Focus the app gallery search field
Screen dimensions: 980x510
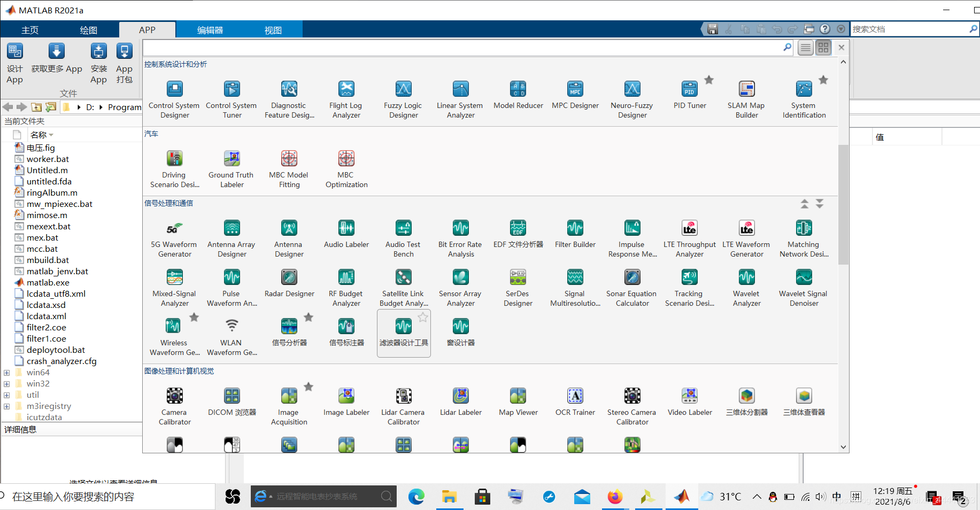462,48
